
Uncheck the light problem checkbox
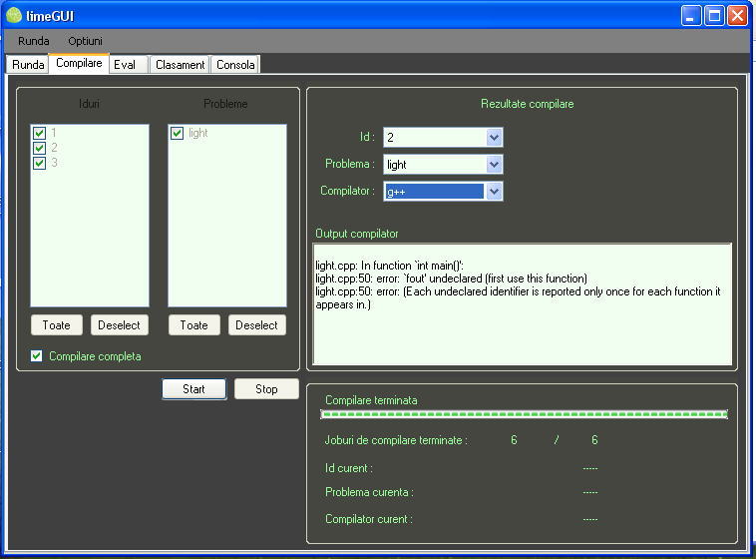[177, 133]
